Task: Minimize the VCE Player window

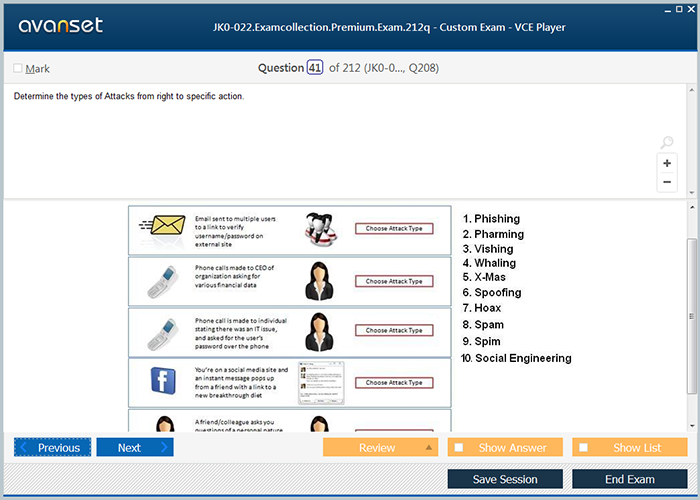Action: 668,9
